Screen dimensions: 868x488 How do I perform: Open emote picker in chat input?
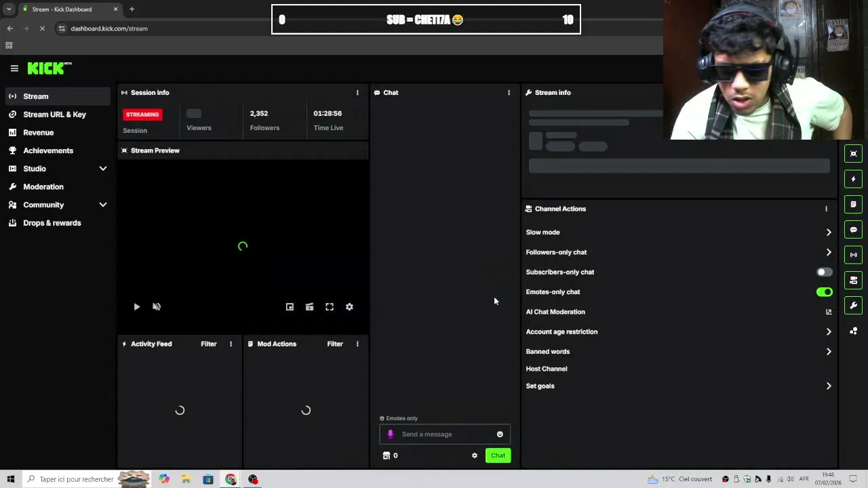500,434
